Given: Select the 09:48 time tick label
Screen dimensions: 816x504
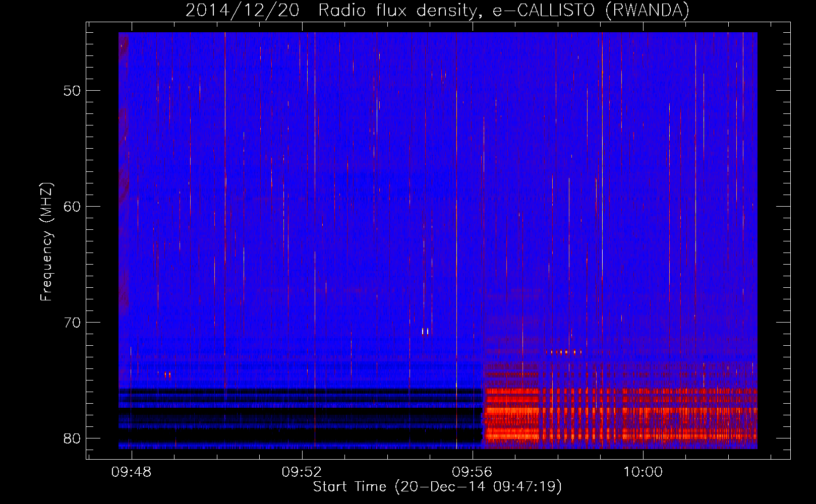Looking at the screenshot, I should tap(132, 472).
